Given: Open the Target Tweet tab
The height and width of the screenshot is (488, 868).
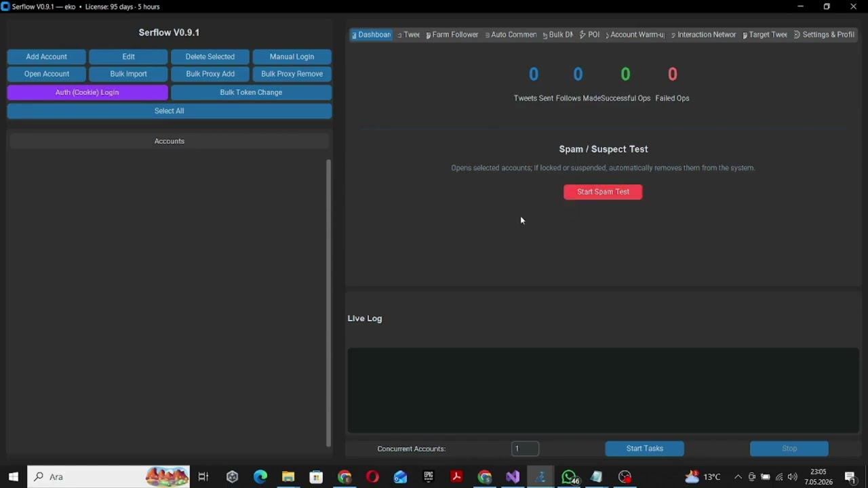Looking at the screenshot, I should point(765,35).
